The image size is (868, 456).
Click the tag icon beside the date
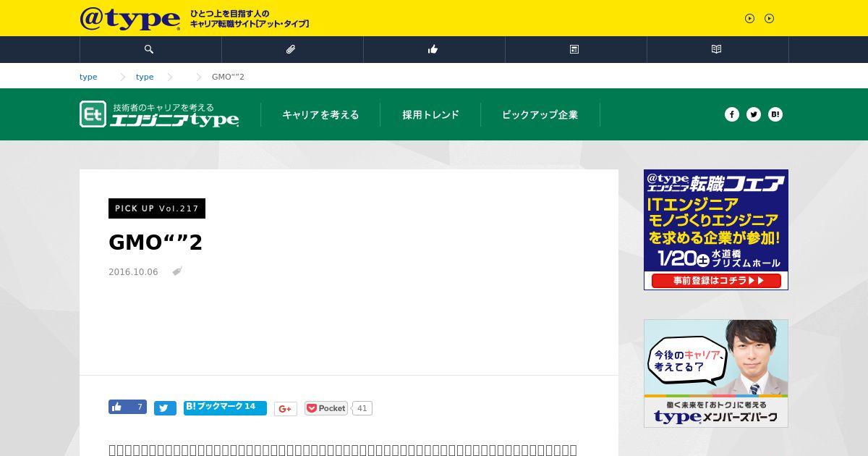177,271
